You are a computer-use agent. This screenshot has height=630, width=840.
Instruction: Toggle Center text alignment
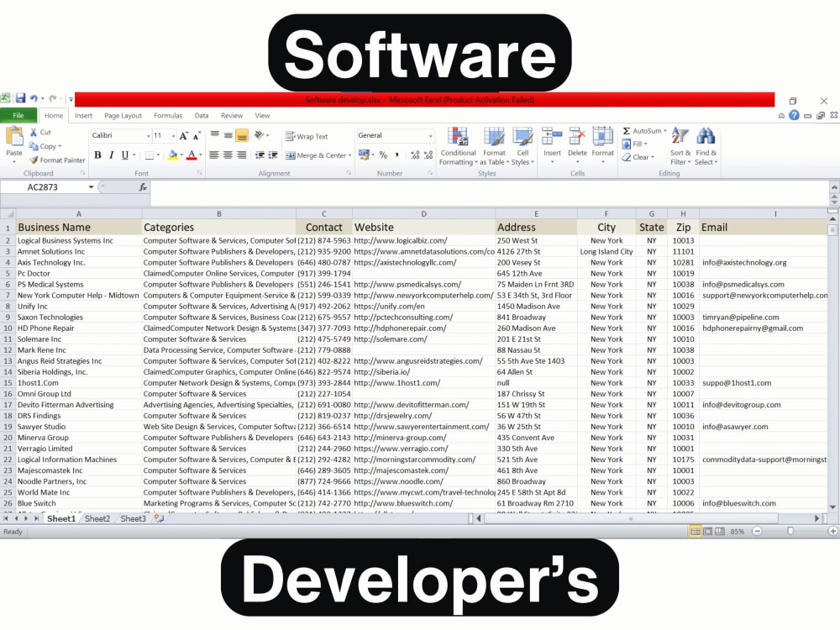coord(228,155)
